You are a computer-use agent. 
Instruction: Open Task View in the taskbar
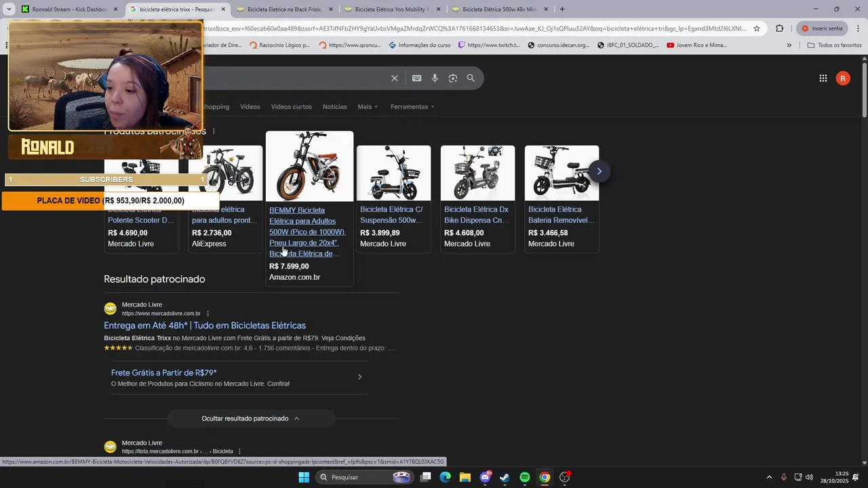[425, 477]
